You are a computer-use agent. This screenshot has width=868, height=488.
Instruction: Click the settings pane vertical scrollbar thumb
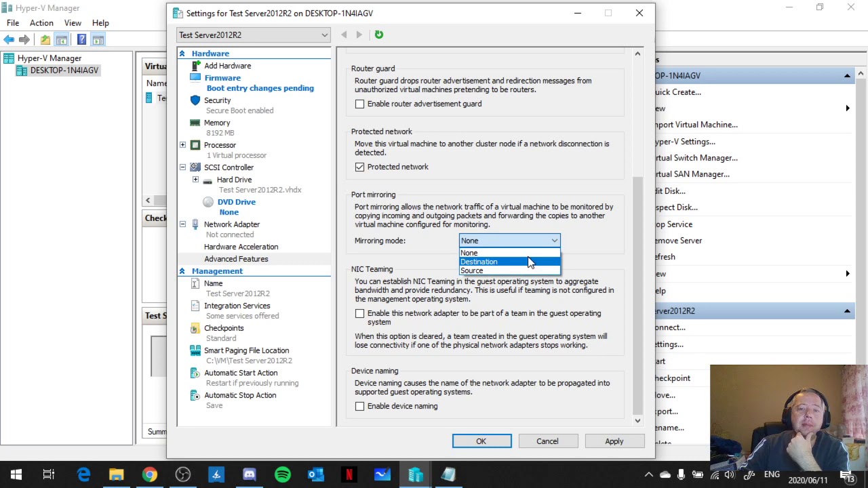point(637,295)
